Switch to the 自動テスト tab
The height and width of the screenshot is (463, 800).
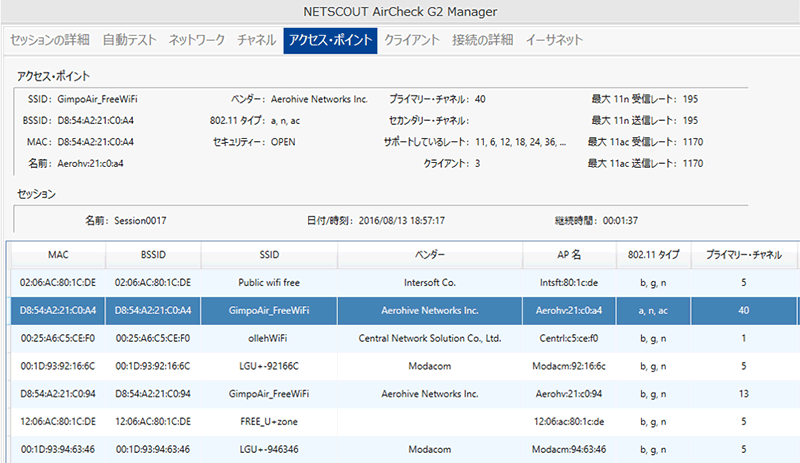coord(128,40)
